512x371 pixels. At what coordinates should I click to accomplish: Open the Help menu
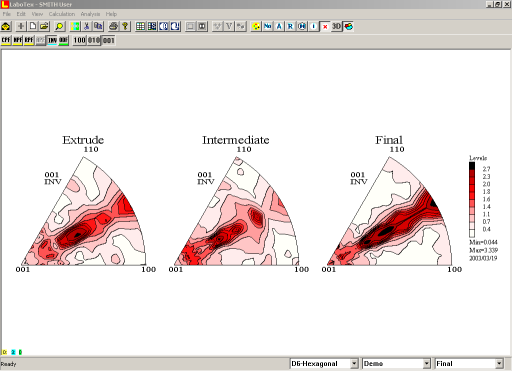pos(111,14)
